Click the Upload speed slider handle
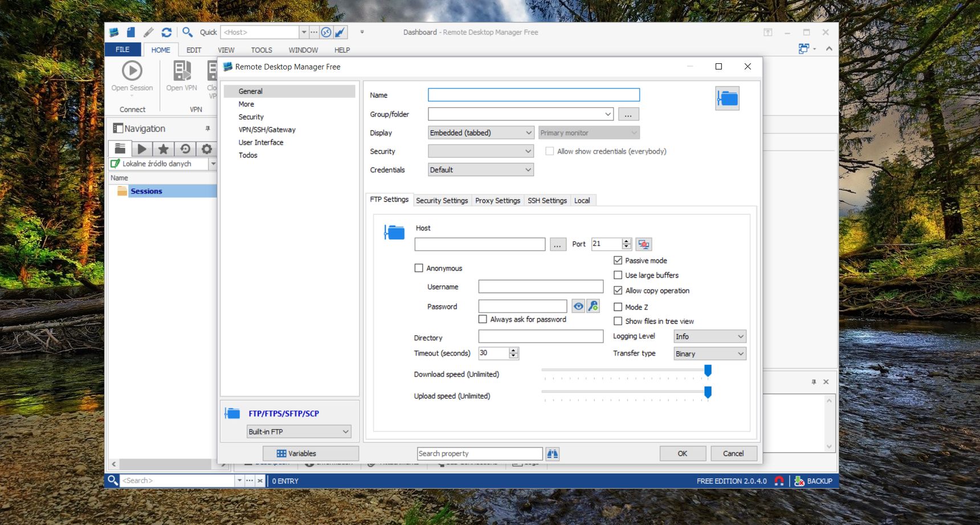This screenshot has height=525, width=980. pos(708,393)
